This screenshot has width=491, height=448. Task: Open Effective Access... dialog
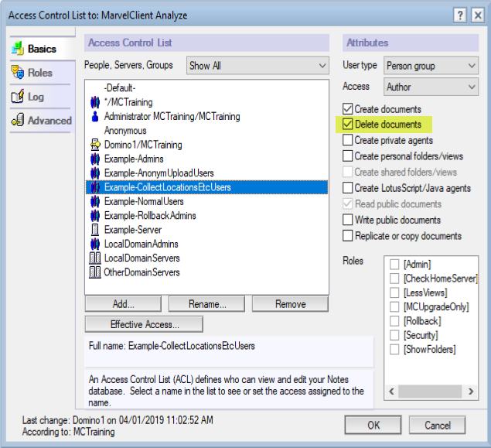pos(144,324)
